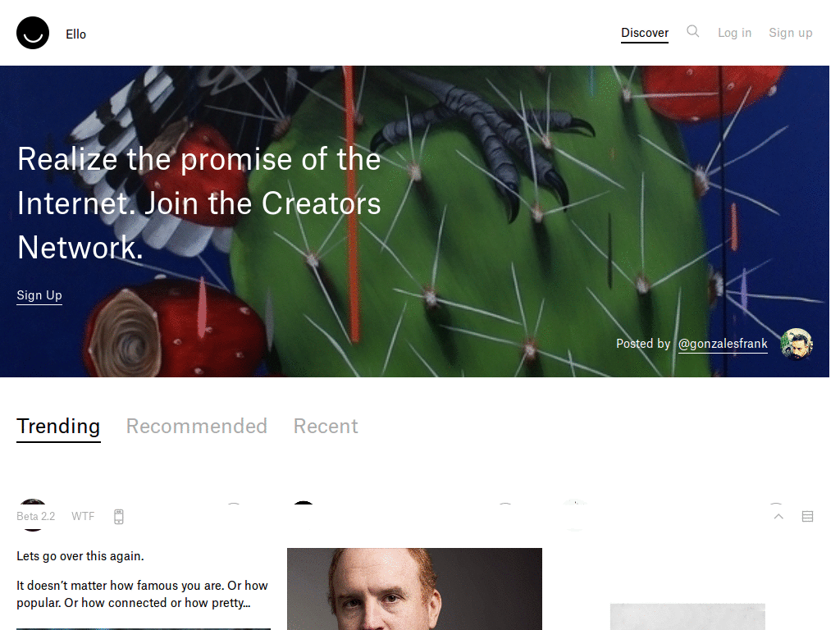Click the cactus hero banner image
840x630 pixels.
click(414, 221)
